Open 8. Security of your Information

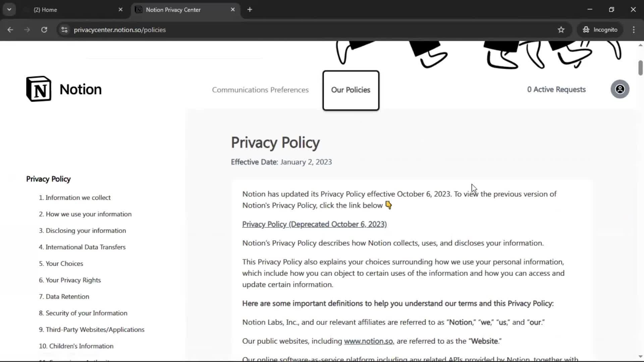(83, 313)
